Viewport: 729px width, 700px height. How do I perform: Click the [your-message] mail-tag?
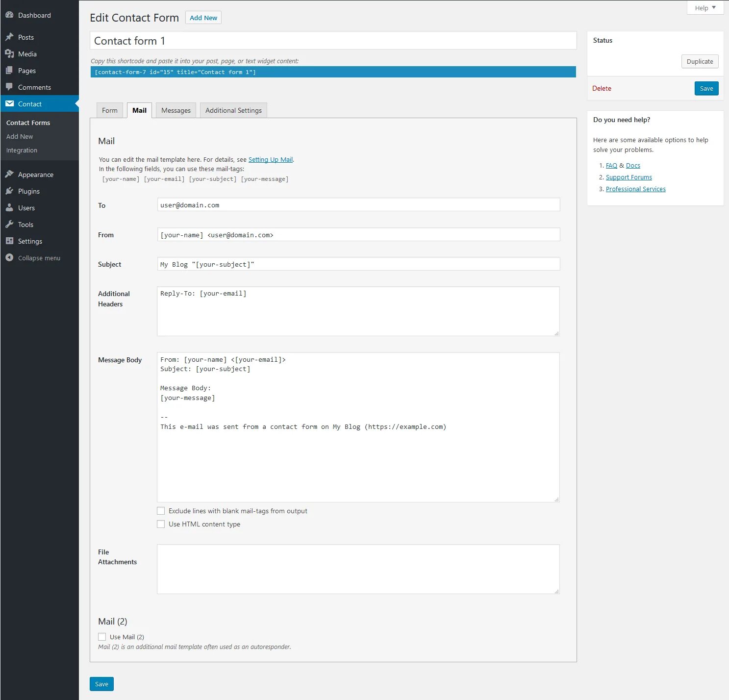point(265,179)
